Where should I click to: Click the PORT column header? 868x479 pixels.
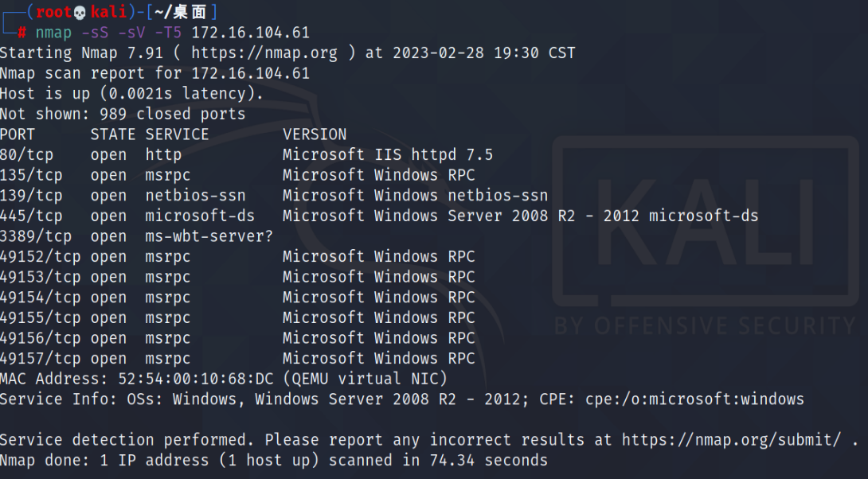[x=18, y=134]
